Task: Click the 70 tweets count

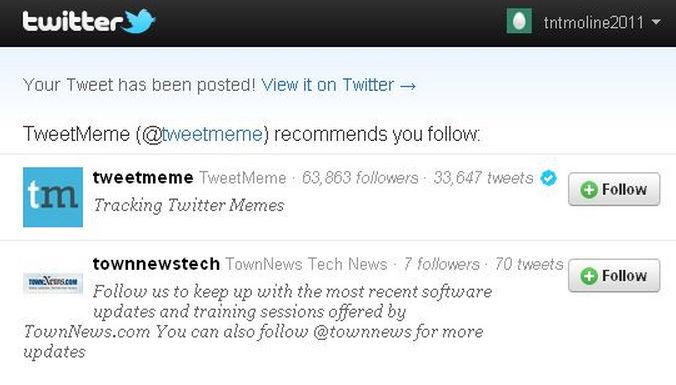Action: (529, 264)
